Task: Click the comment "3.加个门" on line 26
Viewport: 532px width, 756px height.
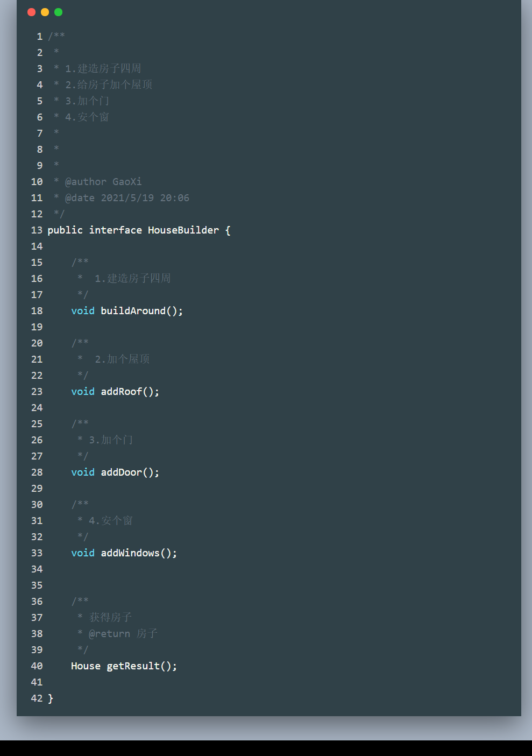Action: pos(111,440)
